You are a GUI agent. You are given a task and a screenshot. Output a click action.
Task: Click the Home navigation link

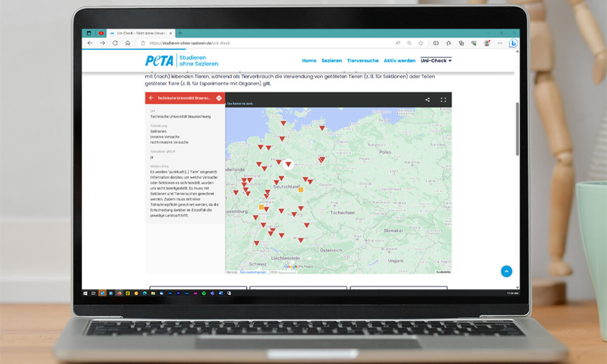(x=309, y=61)
